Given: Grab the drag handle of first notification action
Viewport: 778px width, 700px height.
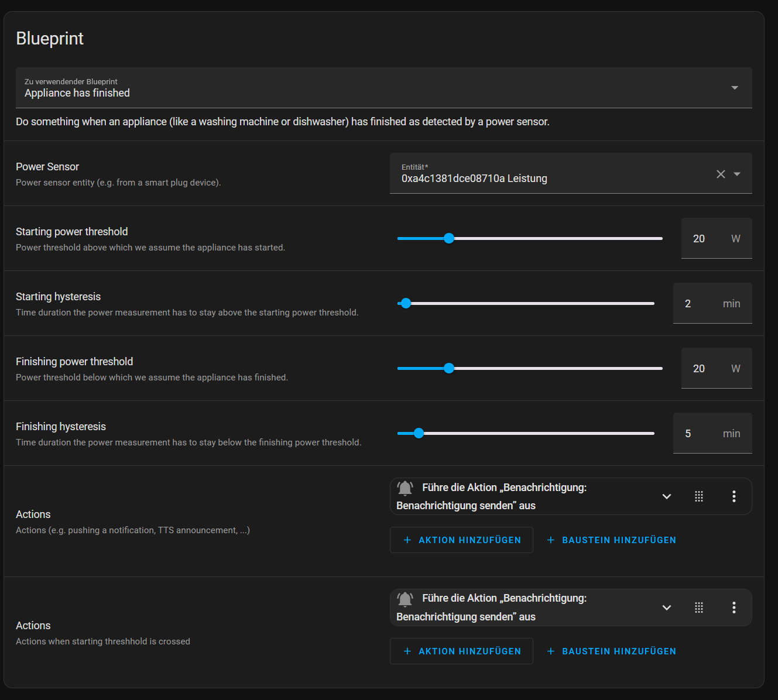Looking at the screenshot, I should pos(699,496).
